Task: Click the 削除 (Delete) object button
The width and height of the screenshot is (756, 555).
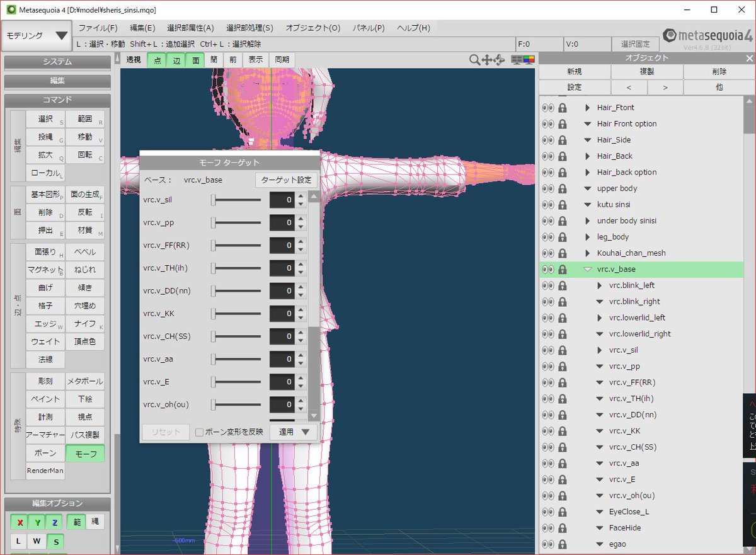Action: 719,72
